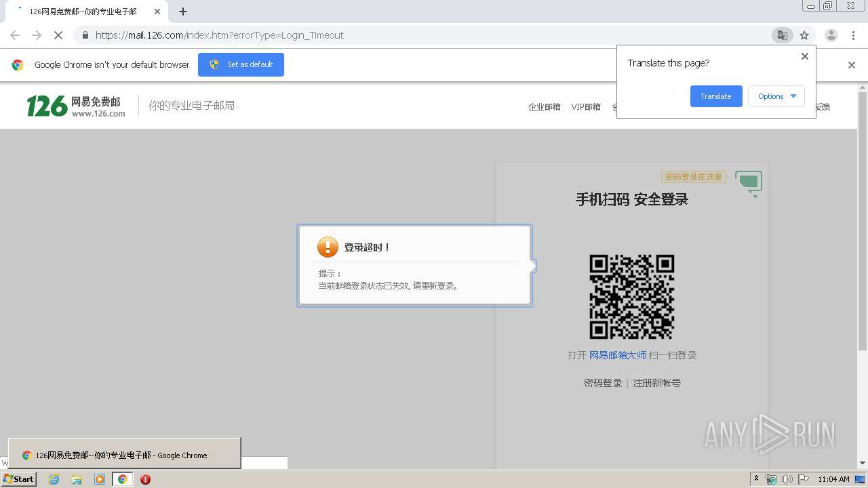
Task: Click the Chrome window preview thumbnail
Action: 124,453
